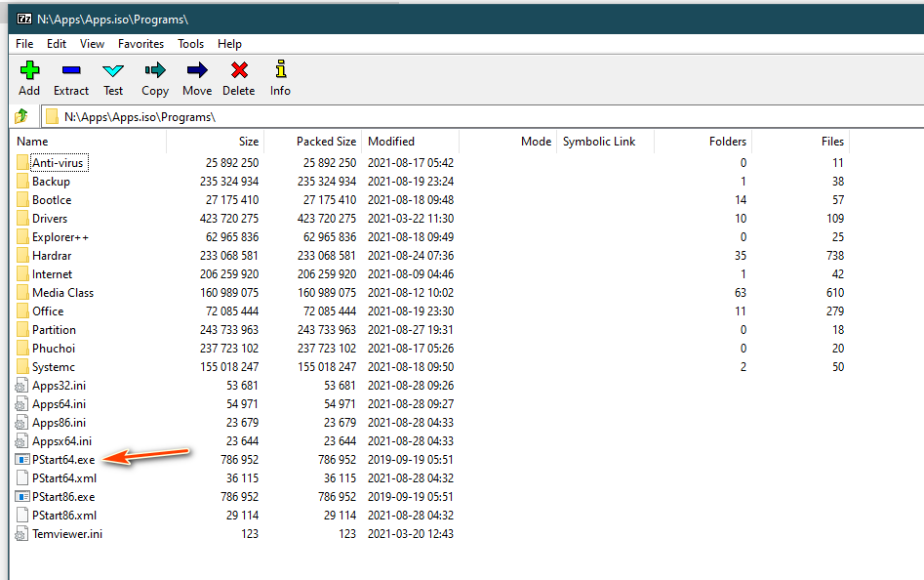Click modified date 2021-03-20 12:43
This screenshot has height=580, width=924.
tap(411, 534)
